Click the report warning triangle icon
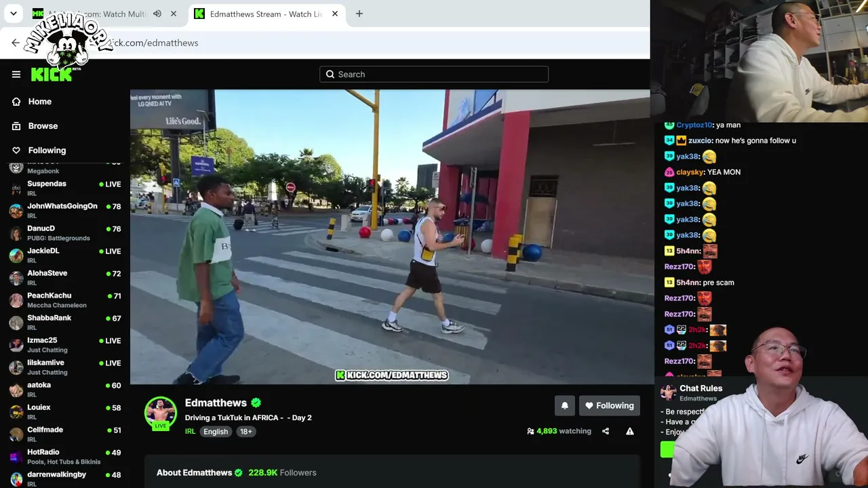This screenshot has height=488, width=868. pos(630,431)
